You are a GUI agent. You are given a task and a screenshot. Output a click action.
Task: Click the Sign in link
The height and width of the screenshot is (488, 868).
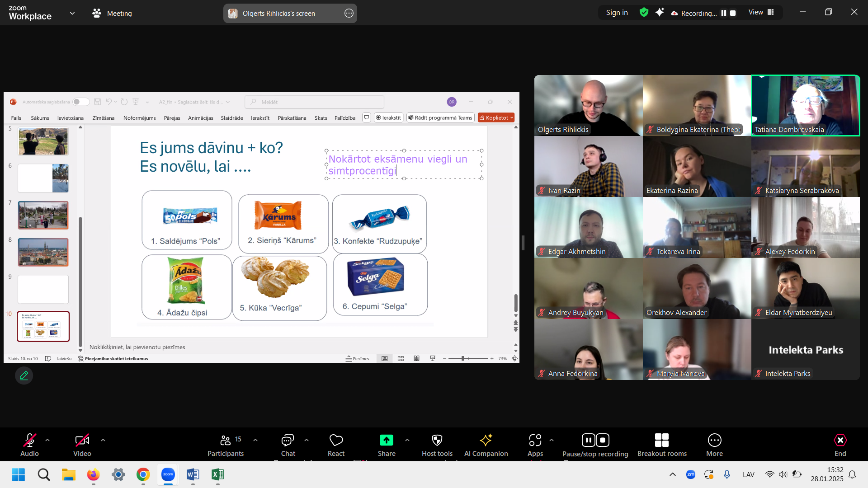[617, 13]
